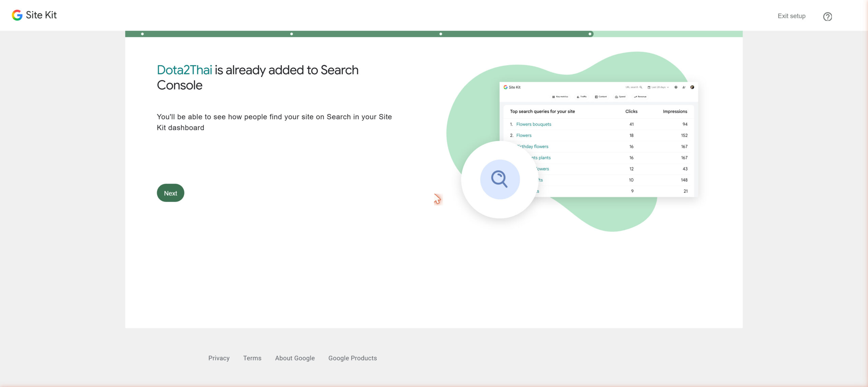The width and height of the screenshot is (868, 387).
Task: Open the Terms footer link
Action: (x=252, y=358)
